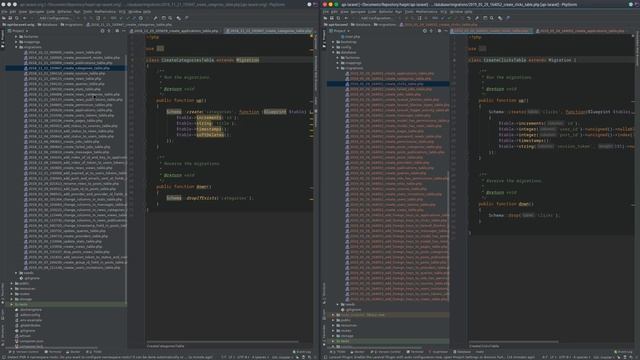Open Add Configuration dropdown in right window
Viewport: 640px width, 360px height.
coord(376,18)
